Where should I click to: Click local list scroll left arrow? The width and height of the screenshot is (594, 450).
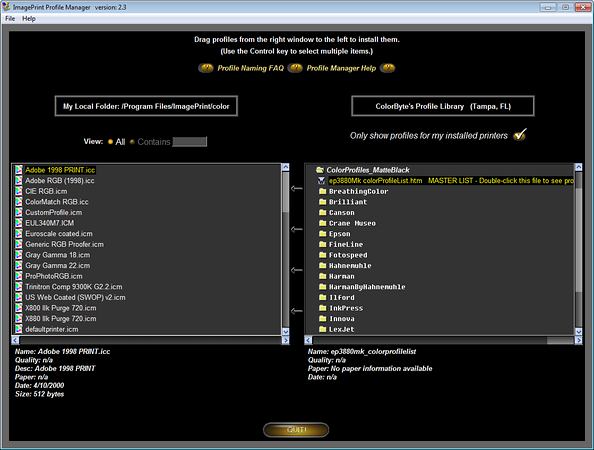[15, 340]
